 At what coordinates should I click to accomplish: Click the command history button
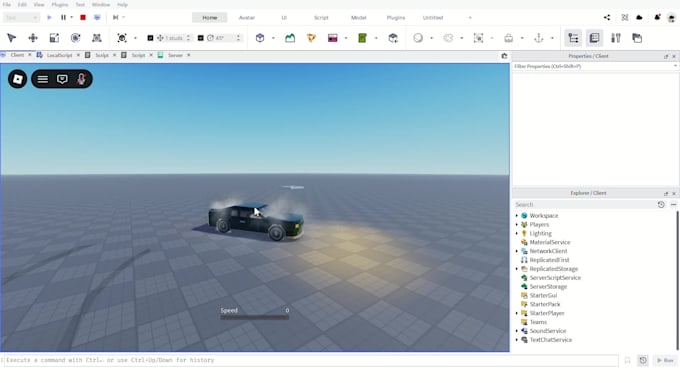click(643, 360)
